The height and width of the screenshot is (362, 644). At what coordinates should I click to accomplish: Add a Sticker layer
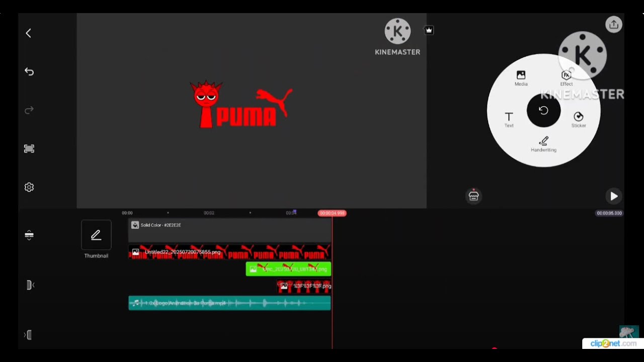[579, 120]
